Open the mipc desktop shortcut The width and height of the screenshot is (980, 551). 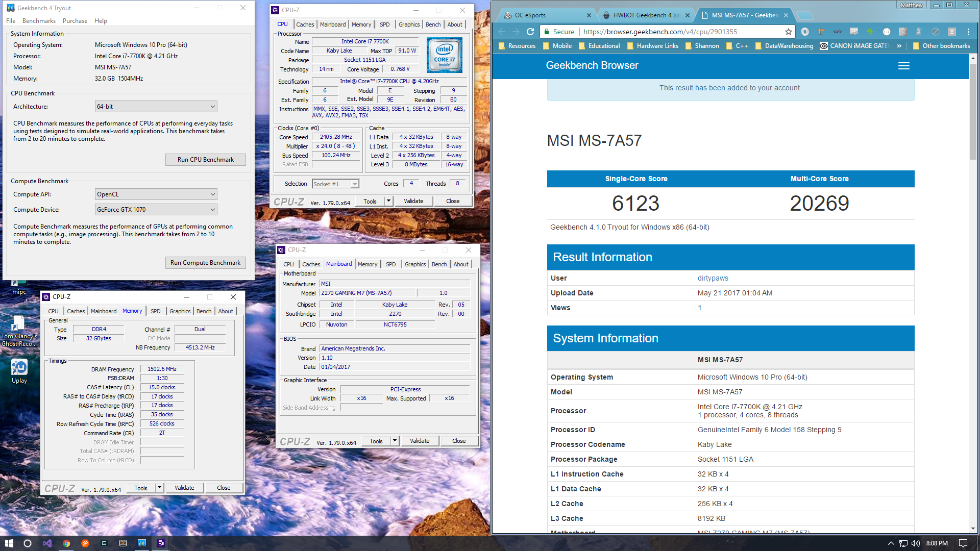[x=19, y=287]
